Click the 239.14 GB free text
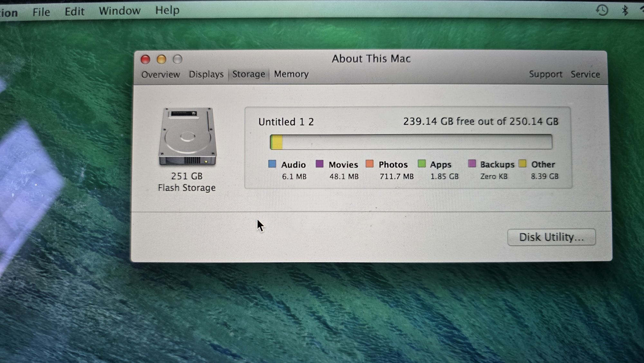Image resolution: width=644 pixels, height=363 pixels. (481, 122)
